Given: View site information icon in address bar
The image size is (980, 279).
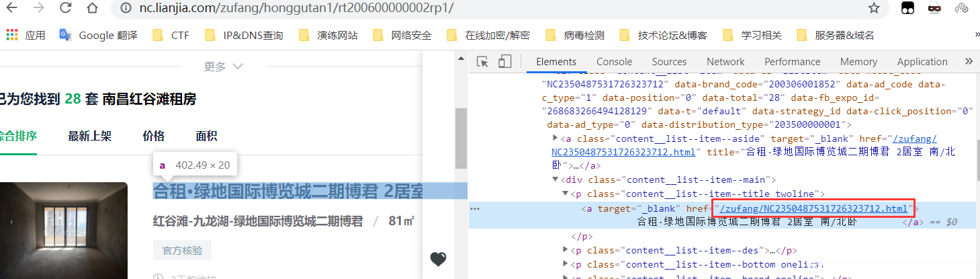Looking at the screenshot, I should (126, 8).
